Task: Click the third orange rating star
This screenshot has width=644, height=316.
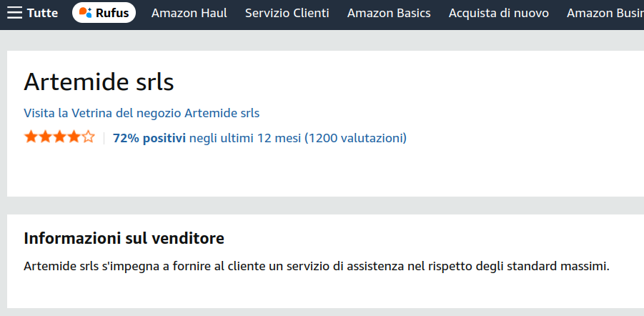Action: coord(59,137)
